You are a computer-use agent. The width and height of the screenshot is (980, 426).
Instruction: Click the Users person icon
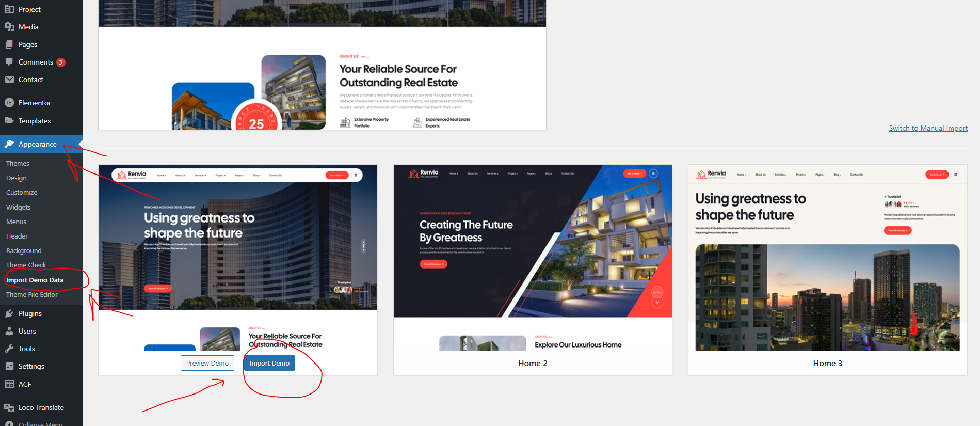pos(9,331)
